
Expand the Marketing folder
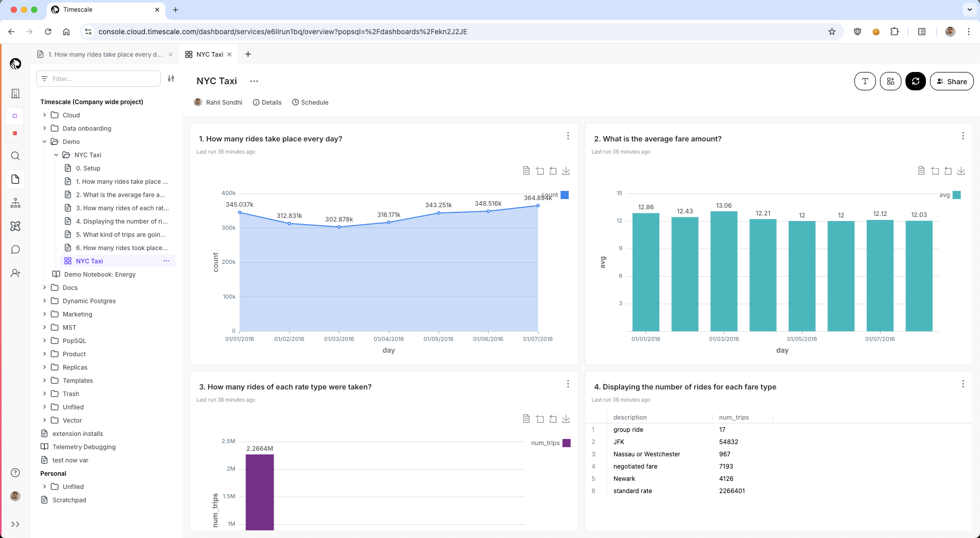pos(44,314)
